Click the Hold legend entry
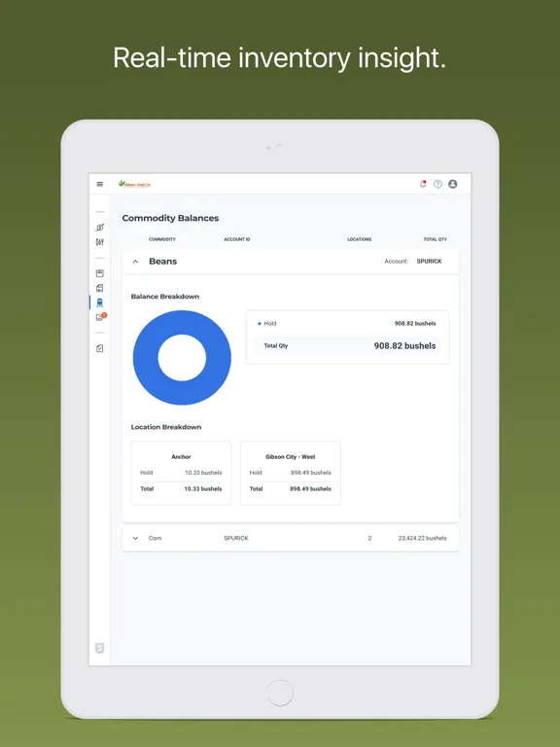 [267, 324]
